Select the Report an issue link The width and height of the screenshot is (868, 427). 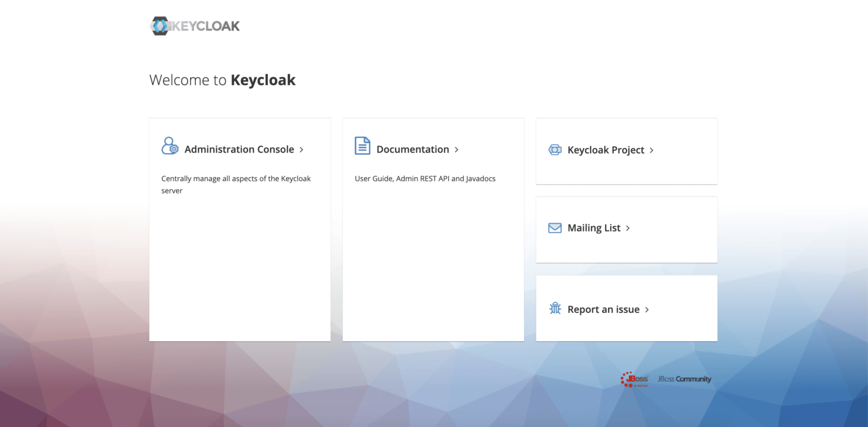pos(604,310)
